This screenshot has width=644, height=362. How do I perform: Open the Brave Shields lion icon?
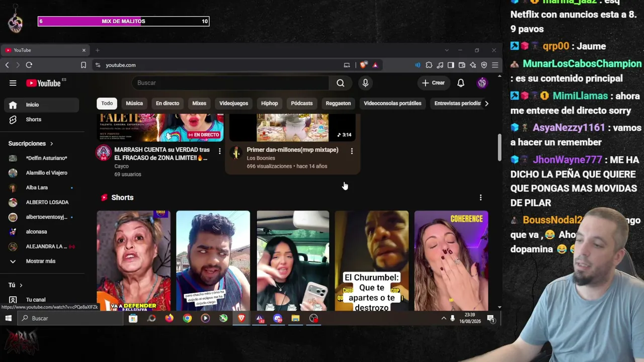(363, 65)
